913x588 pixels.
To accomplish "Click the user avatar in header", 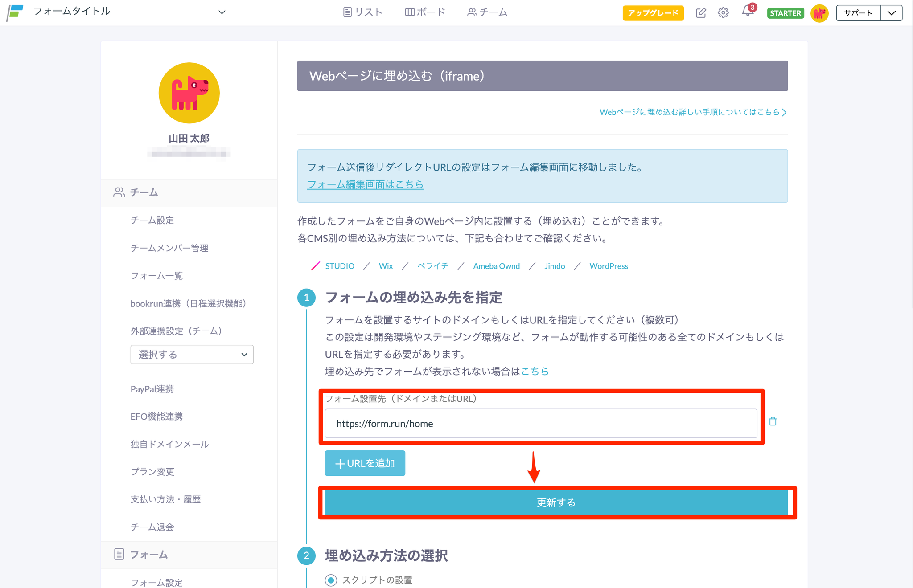I will (x=819, y=13).
